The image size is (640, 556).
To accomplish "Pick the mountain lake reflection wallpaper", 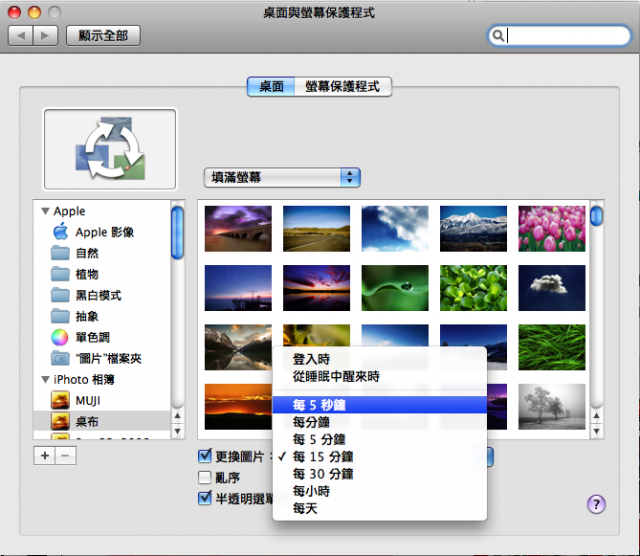I will click(x=238, y=347).
